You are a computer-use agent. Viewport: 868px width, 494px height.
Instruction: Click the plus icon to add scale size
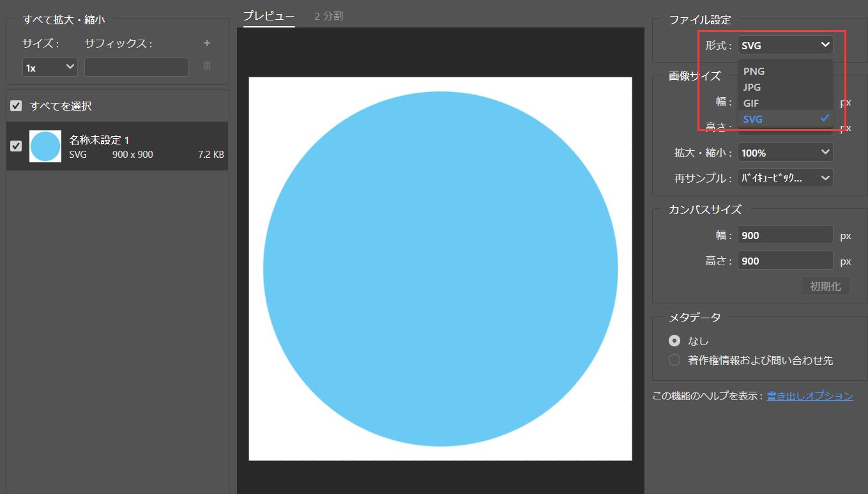[x=207, y=43]
